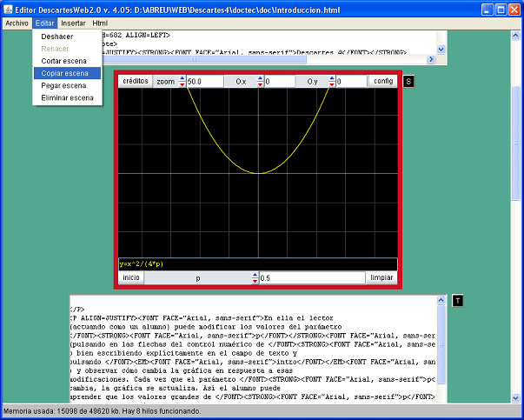Click the inicio button below the graph
Image resolution: width=524 pixels, height=420 pixels.
click(131, 278)
